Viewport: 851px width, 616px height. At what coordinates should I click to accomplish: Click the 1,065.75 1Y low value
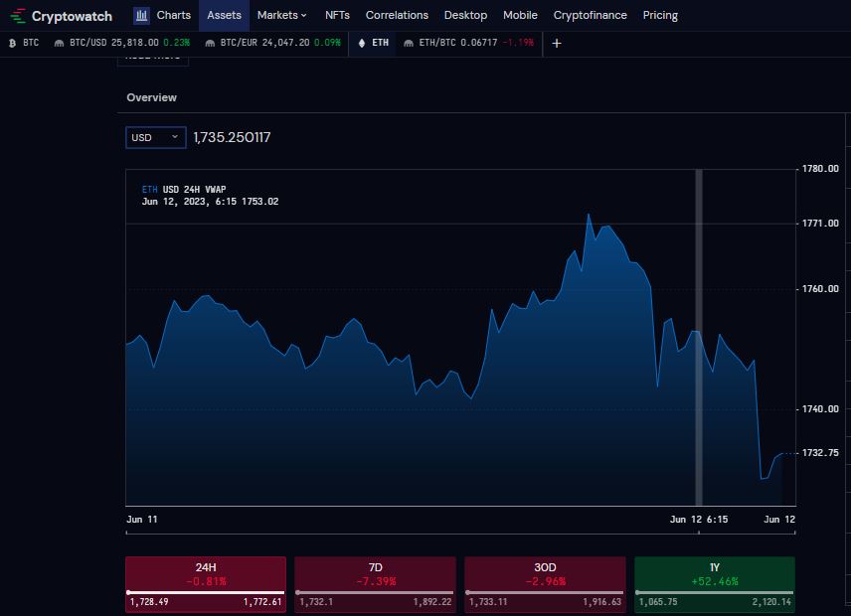[x=658, y=602]
